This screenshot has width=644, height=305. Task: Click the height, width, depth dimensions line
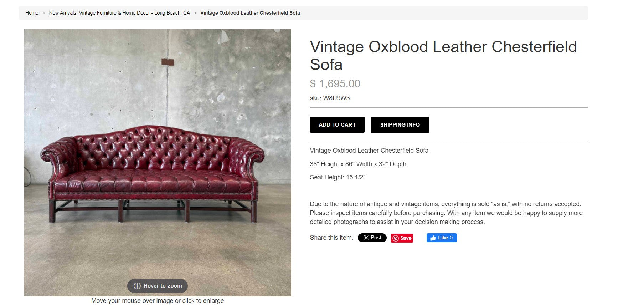pos(358,164)
